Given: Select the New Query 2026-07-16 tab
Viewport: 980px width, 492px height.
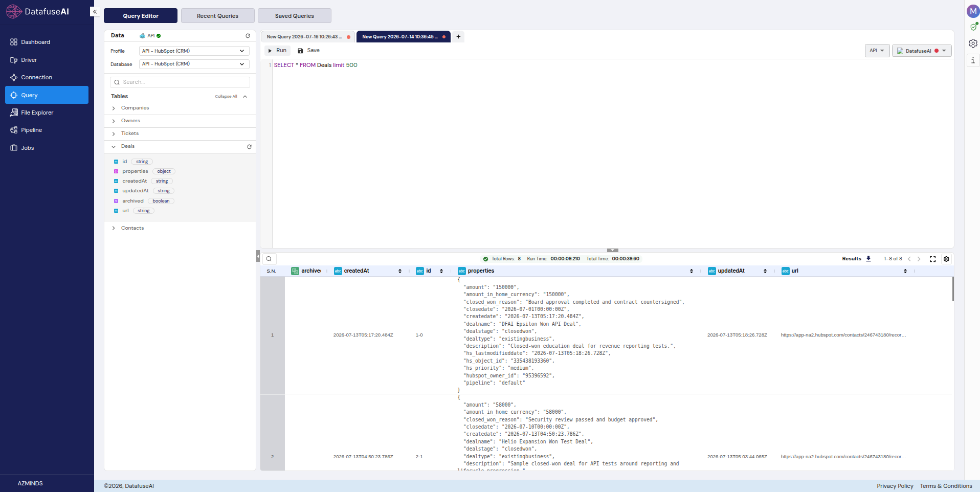Looking at the screenshot, I should [307, 37].
